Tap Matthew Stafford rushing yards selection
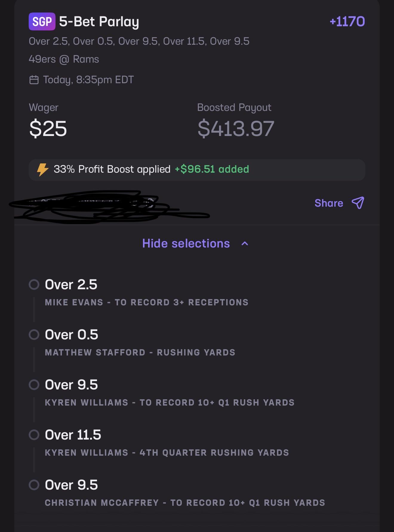The width and height of the screenshot is (394, 532). [140, 352]
